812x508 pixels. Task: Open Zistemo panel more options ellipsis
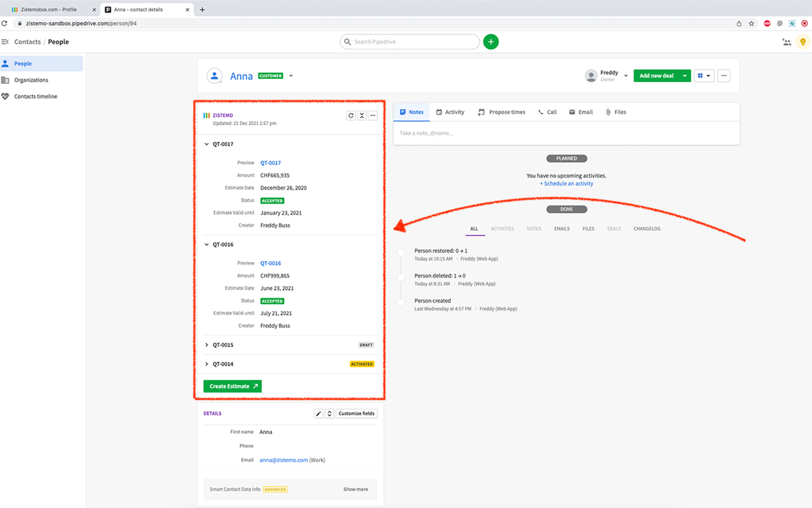[373, 116]
